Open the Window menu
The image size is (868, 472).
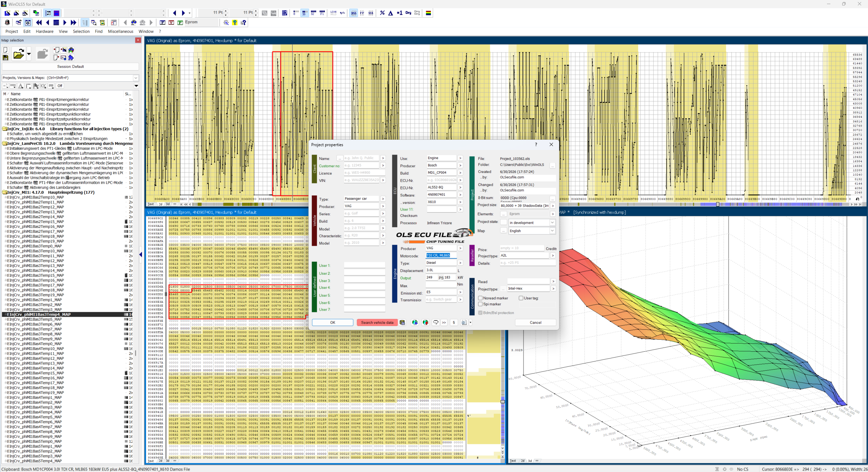pyautogui.click(x=146, y=31)
